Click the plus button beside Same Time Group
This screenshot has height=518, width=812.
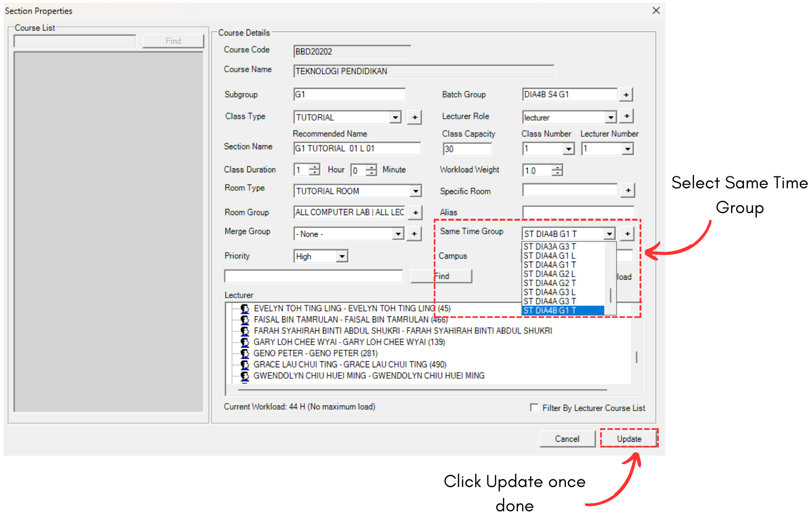pos(627,234)
